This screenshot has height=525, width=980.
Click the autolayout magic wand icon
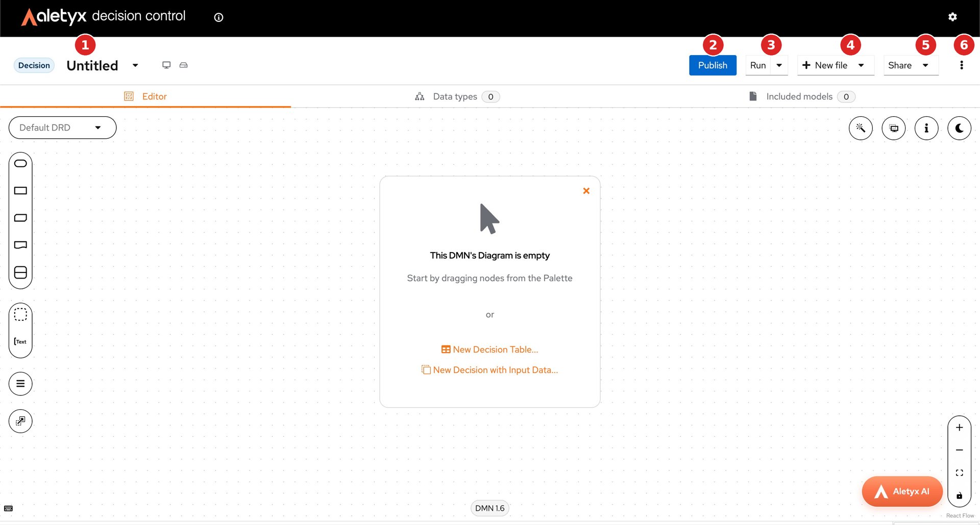point(861,128)
